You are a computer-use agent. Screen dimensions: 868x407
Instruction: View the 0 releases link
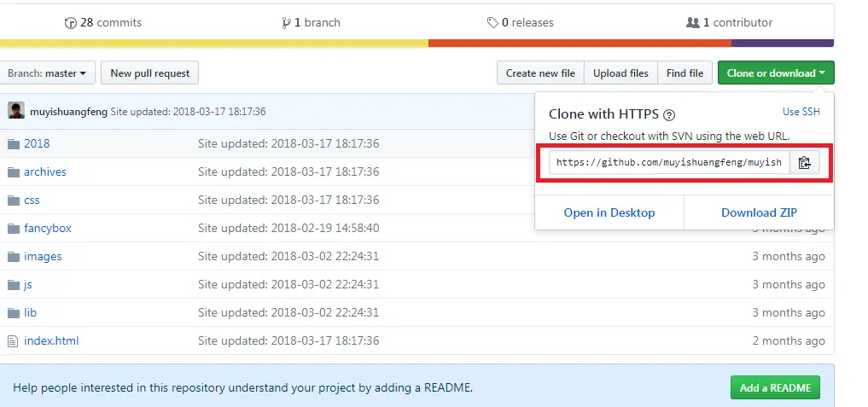click(521, 23)
